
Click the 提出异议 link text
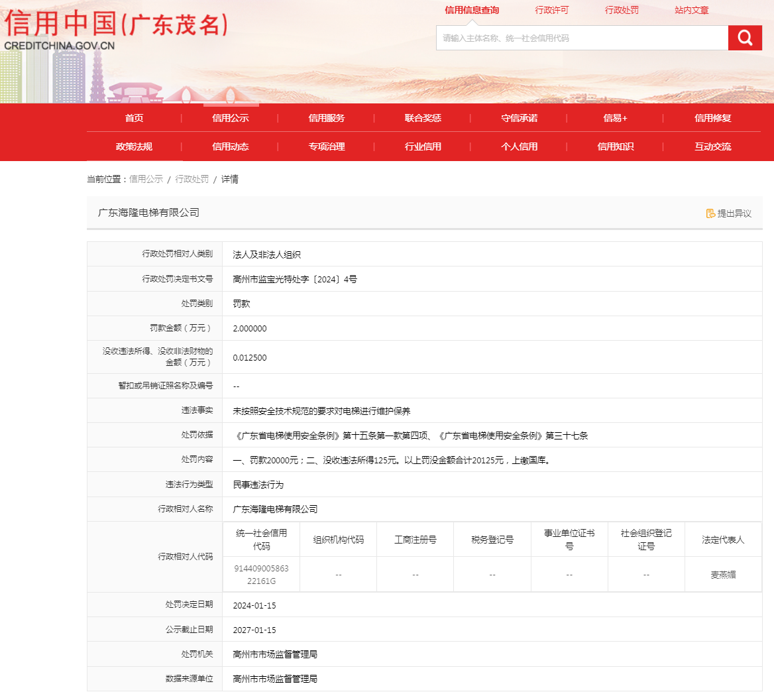(734, 213)
